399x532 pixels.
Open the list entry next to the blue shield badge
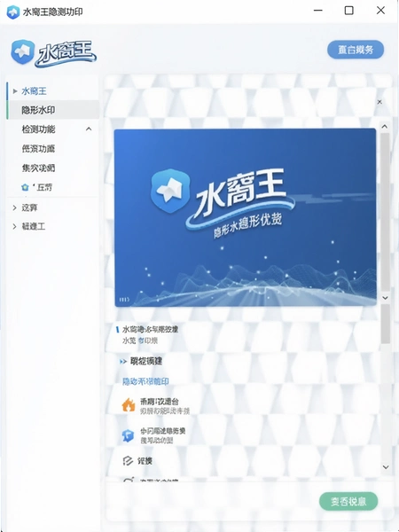click(x=163, y=435)
